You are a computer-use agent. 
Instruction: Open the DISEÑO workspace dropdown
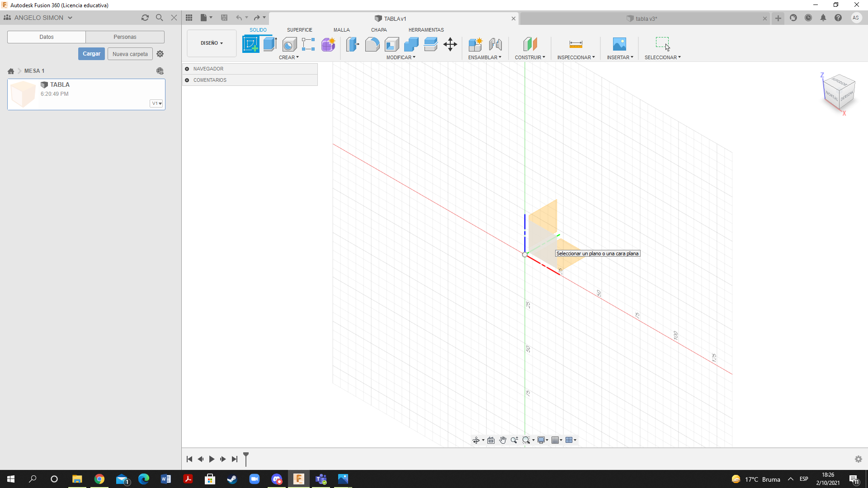point(212,43)
